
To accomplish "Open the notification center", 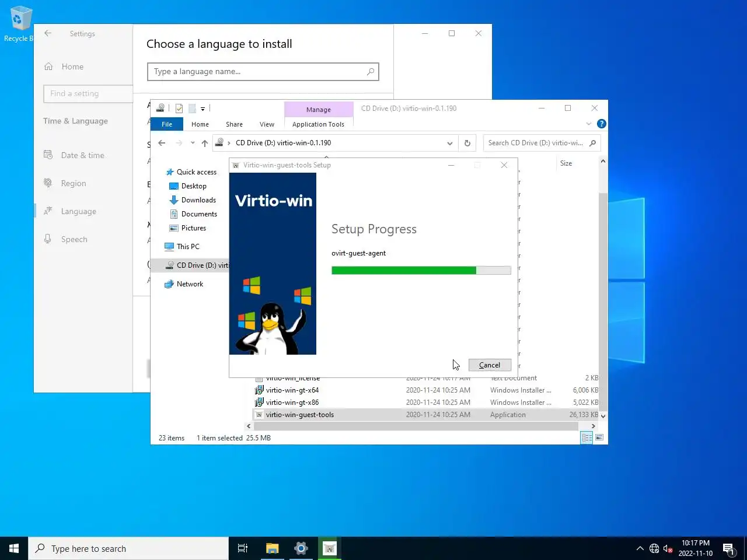I will pyautogui.click(x=728, y=548).
